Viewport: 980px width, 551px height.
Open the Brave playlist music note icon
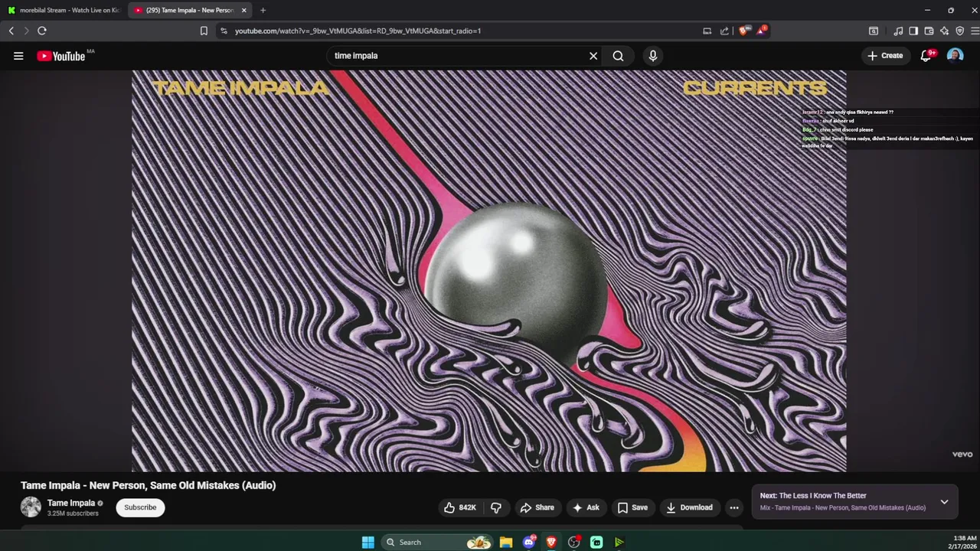click(x=898, y=31)
